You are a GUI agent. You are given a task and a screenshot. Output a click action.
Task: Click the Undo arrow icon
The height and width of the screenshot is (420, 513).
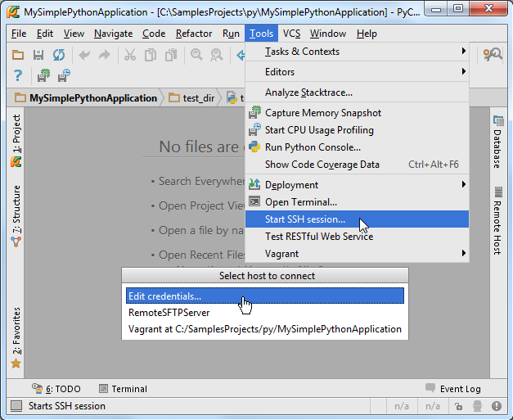point(84,55)
